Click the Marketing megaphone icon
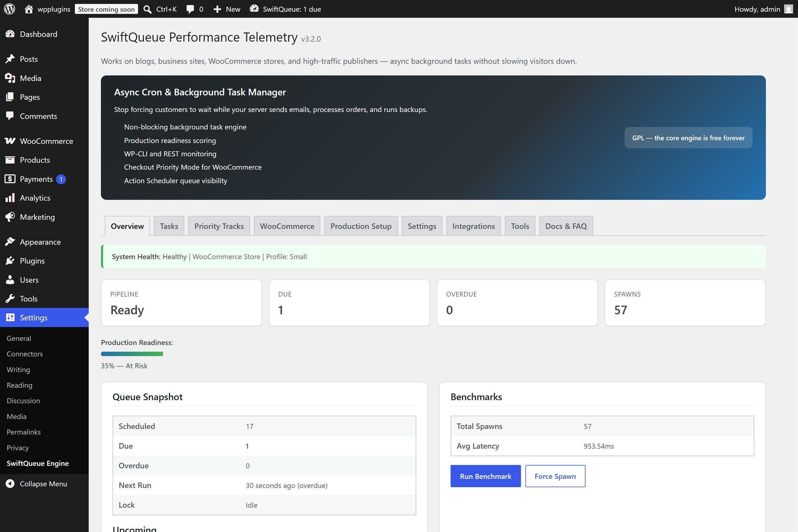This screenshot has width=798, height=532. pos(10,217)
